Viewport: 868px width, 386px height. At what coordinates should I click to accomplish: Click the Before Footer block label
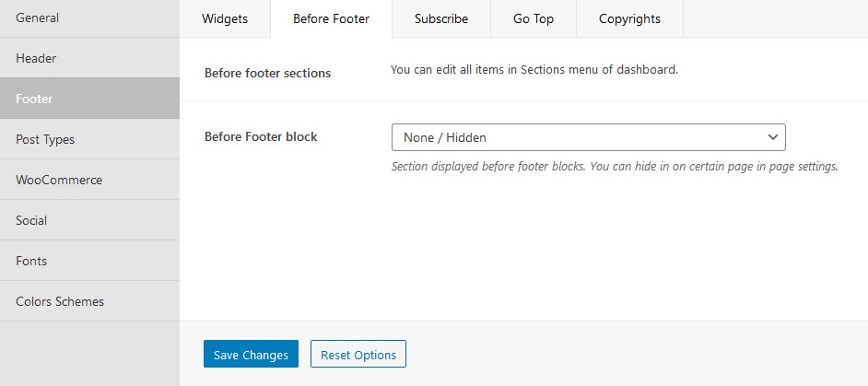tap(261, 136)
